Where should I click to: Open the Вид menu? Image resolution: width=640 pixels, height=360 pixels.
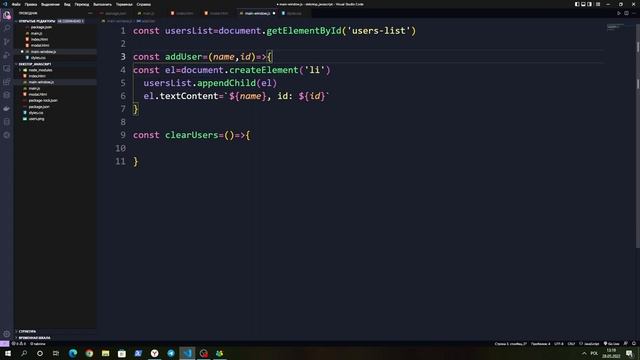pyautogui.click(x=67, y=4)
